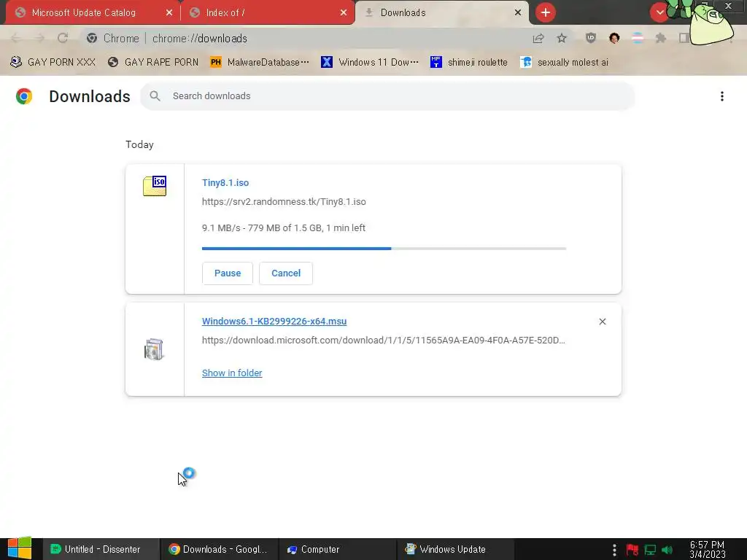This screenshot has width=747, height=560.
Task: Click the srv2.randomness.tk download URL
Action: [x=284, y=202]
